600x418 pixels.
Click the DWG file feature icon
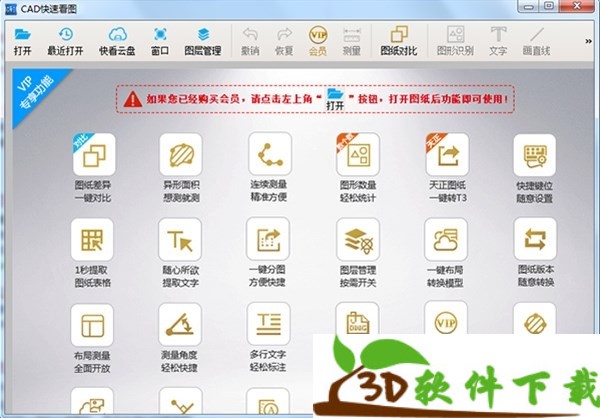358,318
